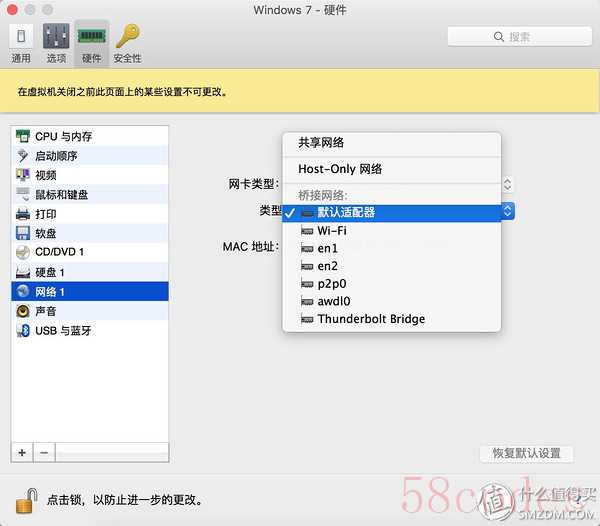Select 鼠标和键盘 in hardware list

tap(61, 195)
